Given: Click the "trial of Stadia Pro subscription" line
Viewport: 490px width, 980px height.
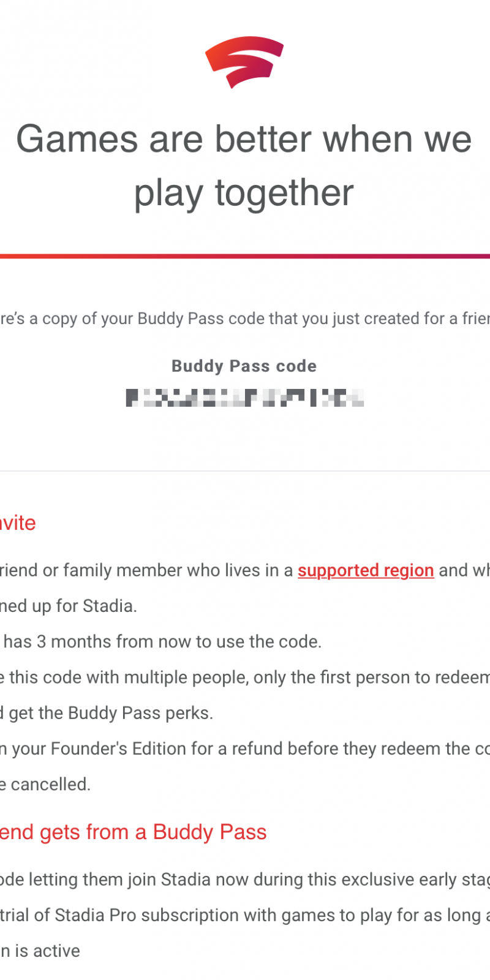Looking at the screenshot, I should click(245, 915).
